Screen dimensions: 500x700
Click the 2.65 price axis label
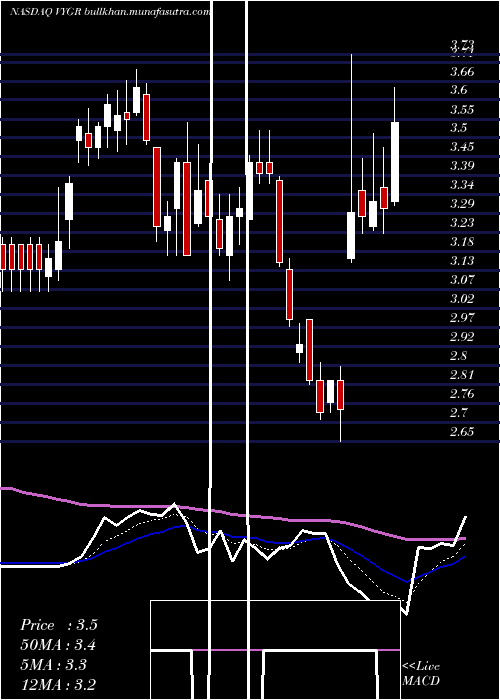462,432
